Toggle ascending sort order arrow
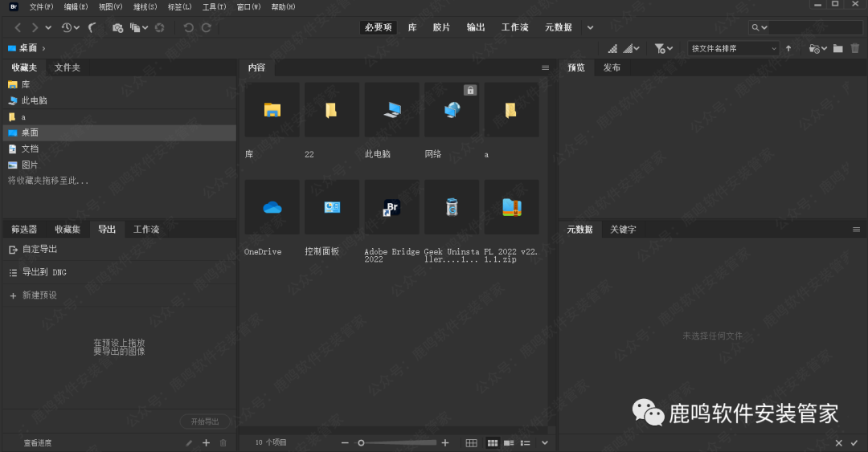 [x=788, y=49]
